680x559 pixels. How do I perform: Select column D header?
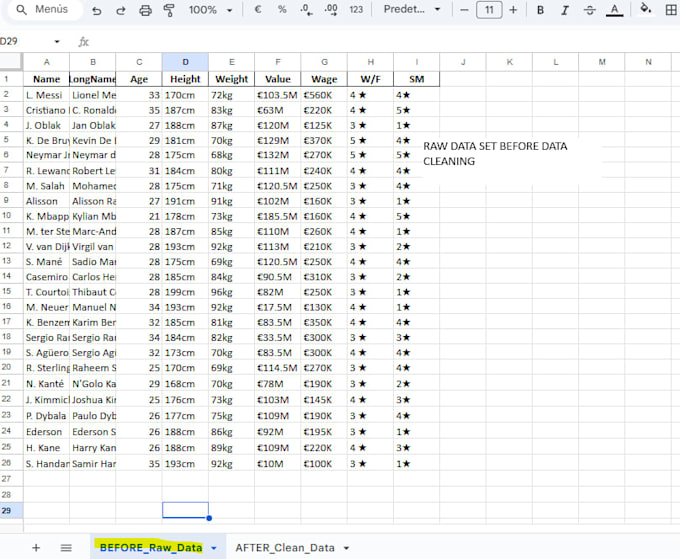click(185, 62)
